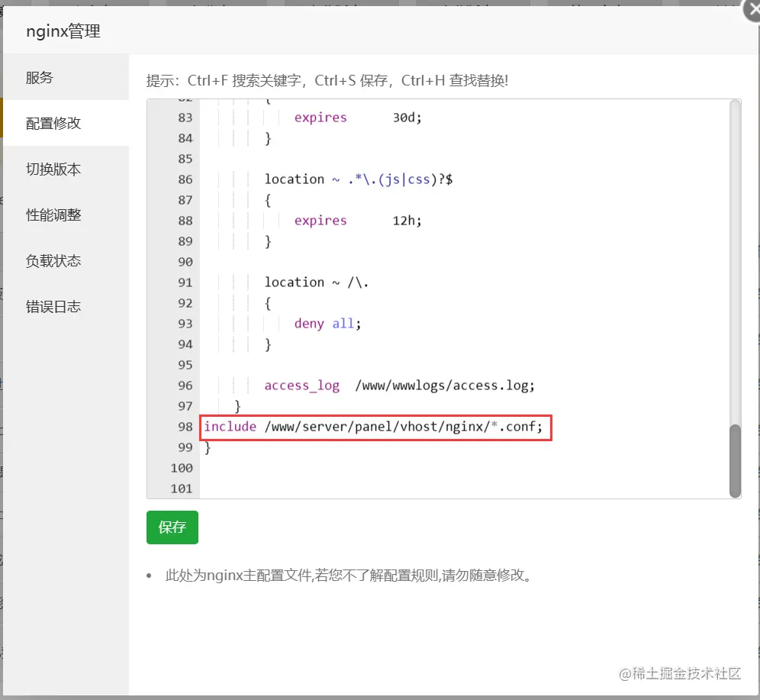Click 'expires 12h;' on line 88
The width and height of the screenshot is (760, 700).
pyautogui.click(x=358, y=221)
